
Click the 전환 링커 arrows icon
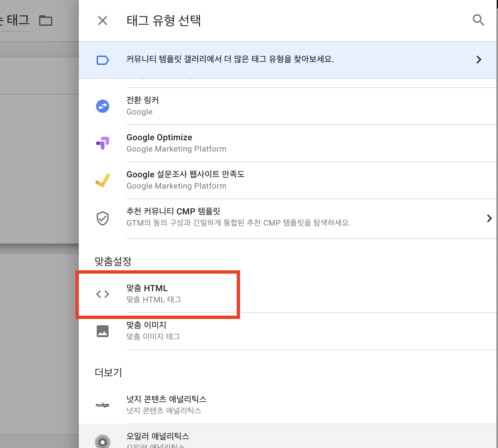103,106
